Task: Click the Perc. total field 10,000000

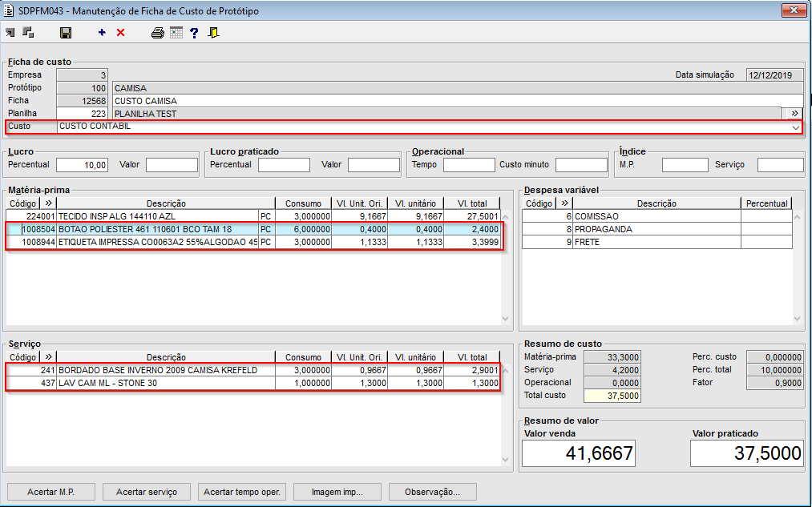Action: click(x=774, y=370)
